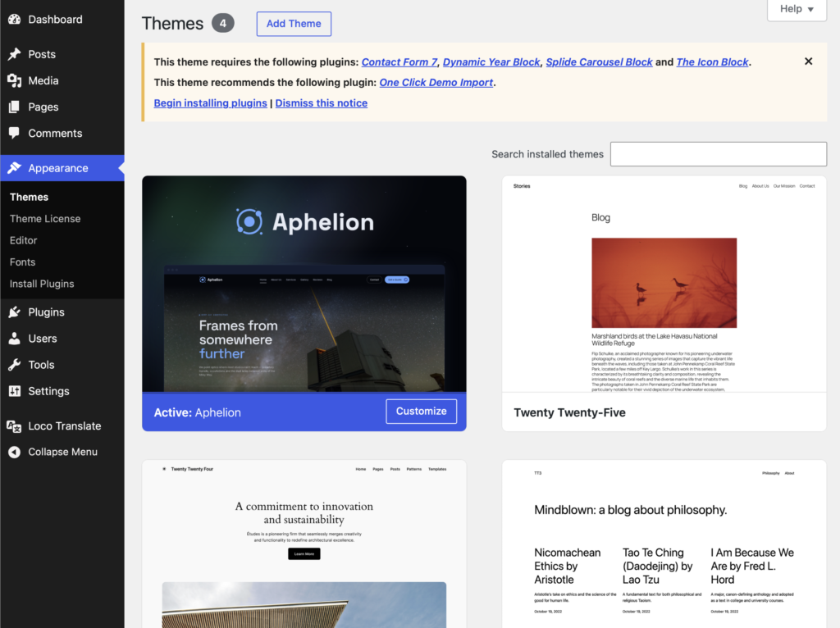Open the Media library icon
This screenshot has width=840, height=628.
15,80
